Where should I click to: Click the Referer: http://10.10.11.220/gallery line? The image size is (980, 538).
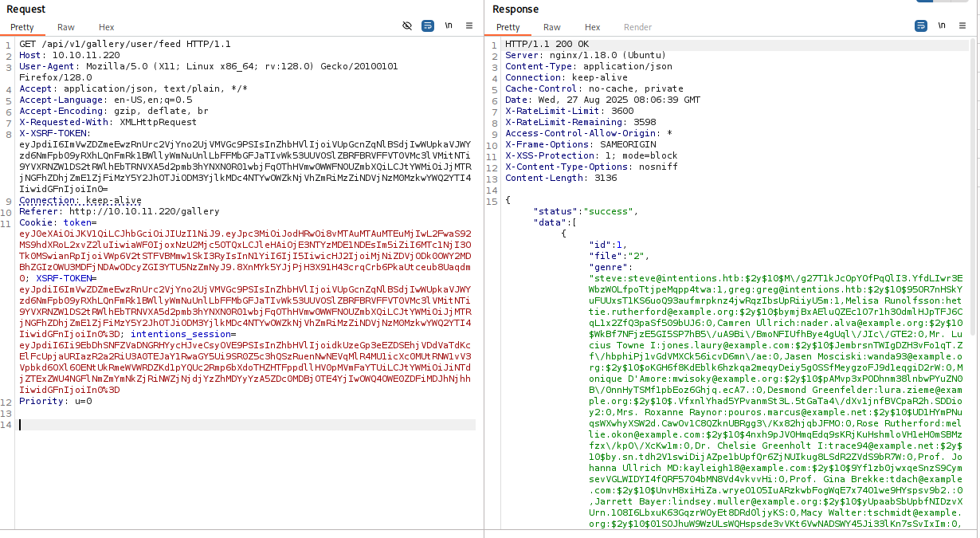pyautogui.click(x=120, y=211)
